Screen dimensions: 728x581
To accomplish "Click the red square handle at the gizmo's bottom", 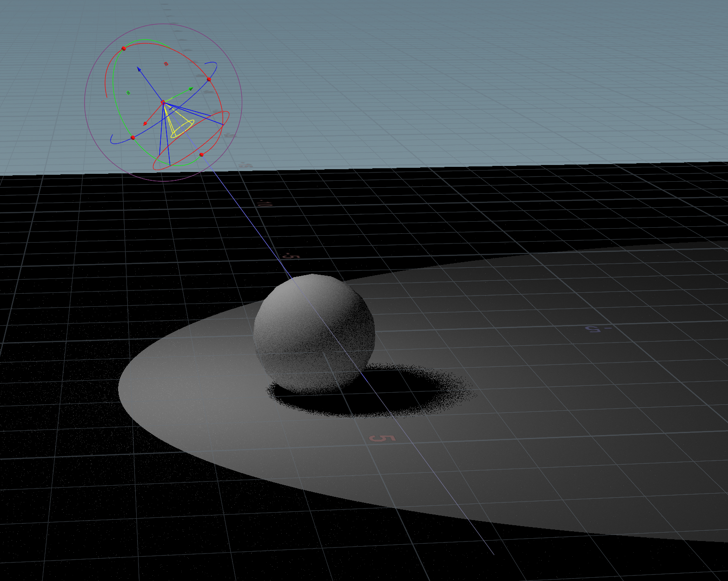I will coord(201,155).
